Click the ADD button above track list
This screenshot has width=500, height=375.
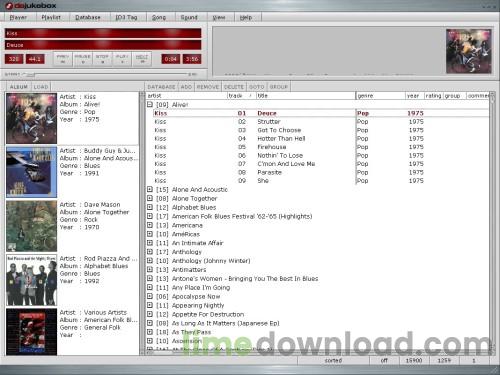coord(186,87)
